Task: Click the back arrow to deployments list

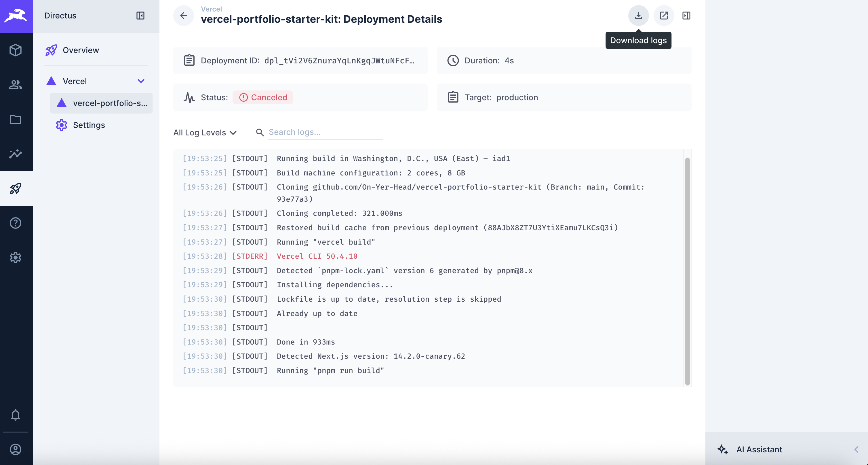Action: point(184,16)
